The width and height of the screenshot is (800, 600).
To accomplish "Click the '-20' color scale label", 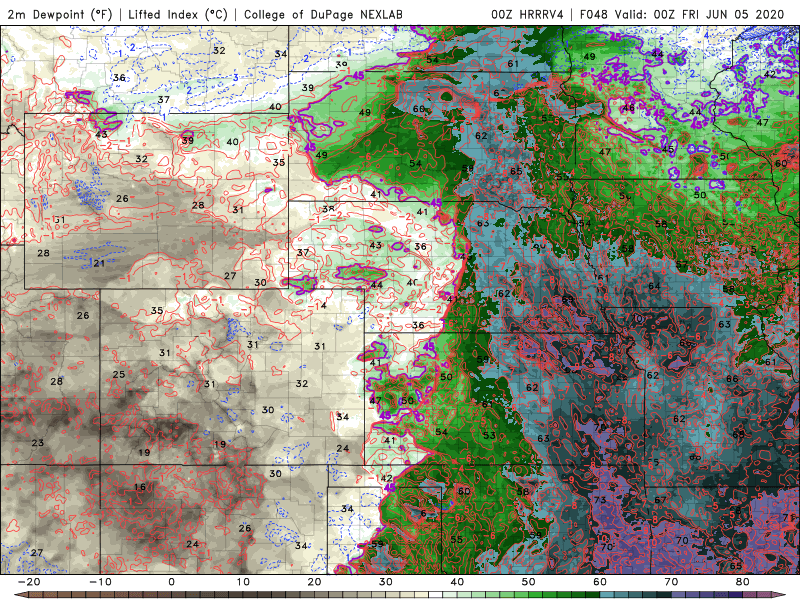I will [x=29, y=582].
